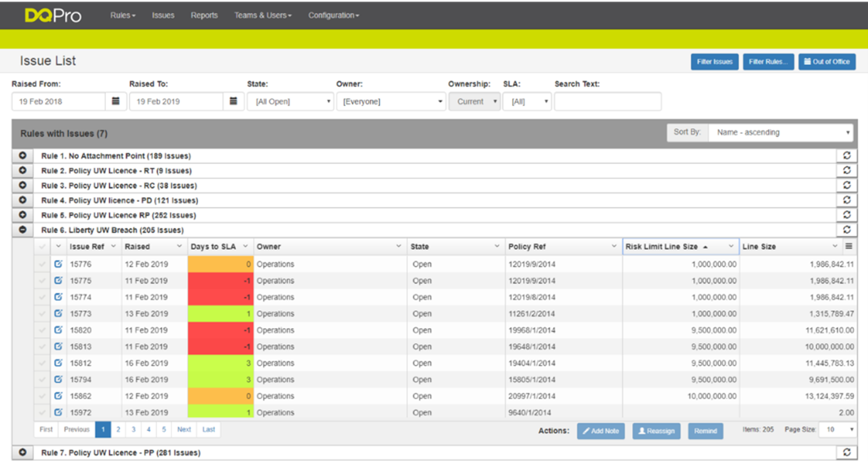The width and height of the screenshot is (868, 461).
Task: Refresh Rule 6 Liberty UW Breach
Action: click(x=846, y=230)
